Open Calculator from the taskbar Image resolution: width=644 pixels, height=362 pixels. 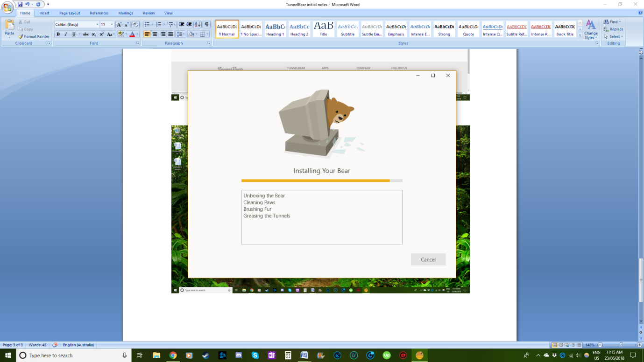click(288, 355)
